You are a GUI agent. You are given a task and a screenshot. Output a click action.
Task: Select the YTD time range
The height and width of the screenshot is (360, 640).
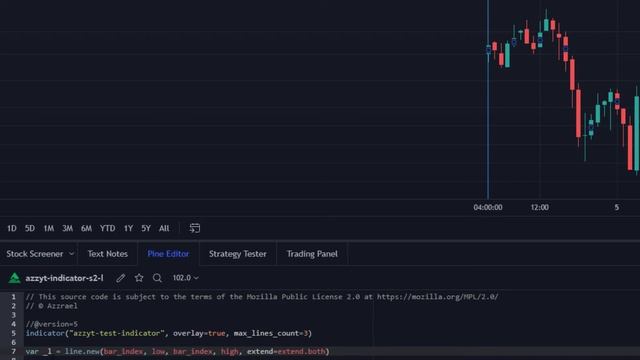pyautogui.click(x=107, y=228)
